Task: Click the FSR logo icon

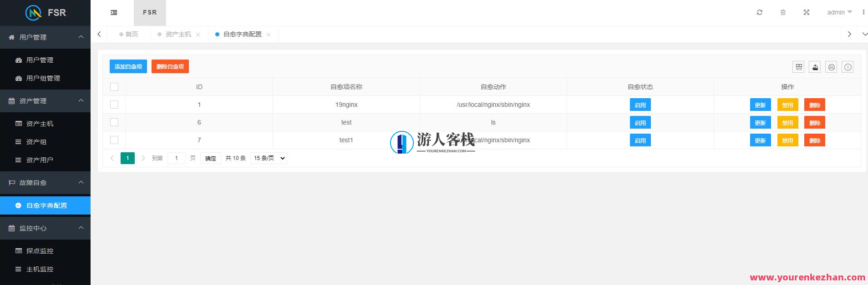Action: coord(33,13)
